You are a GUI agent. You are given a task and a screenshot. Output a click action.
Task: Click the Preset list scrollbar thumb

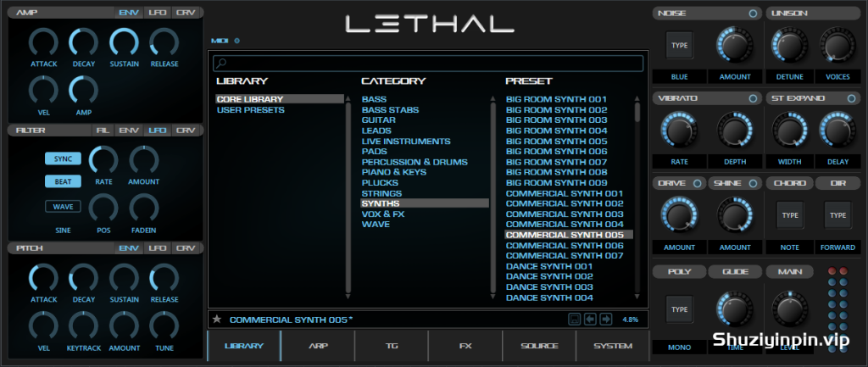pos(637,111)
